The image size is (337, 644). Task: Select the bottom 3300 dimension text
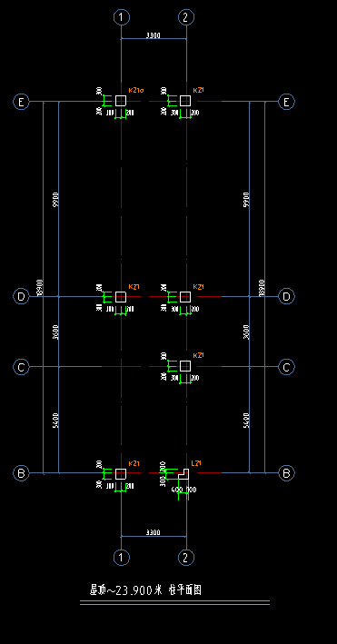click(x=154, y=532)
